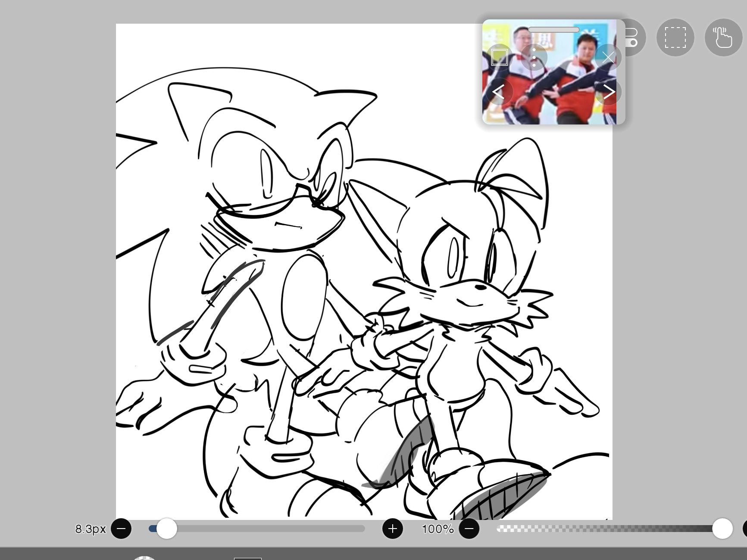The image size is (747, 560).
Task: Click the brush thickness slider thumb
Action: pos(166,529)
